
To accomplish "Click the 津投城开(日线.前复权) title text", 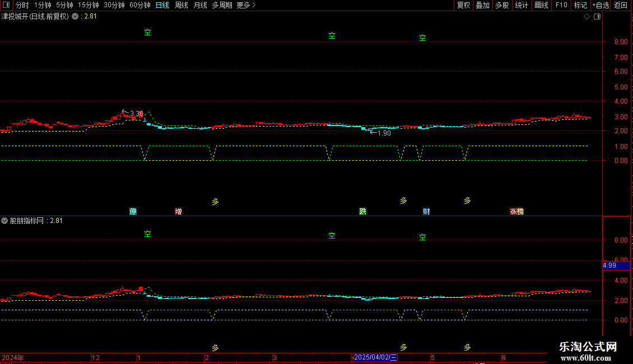I will (35, 17).
